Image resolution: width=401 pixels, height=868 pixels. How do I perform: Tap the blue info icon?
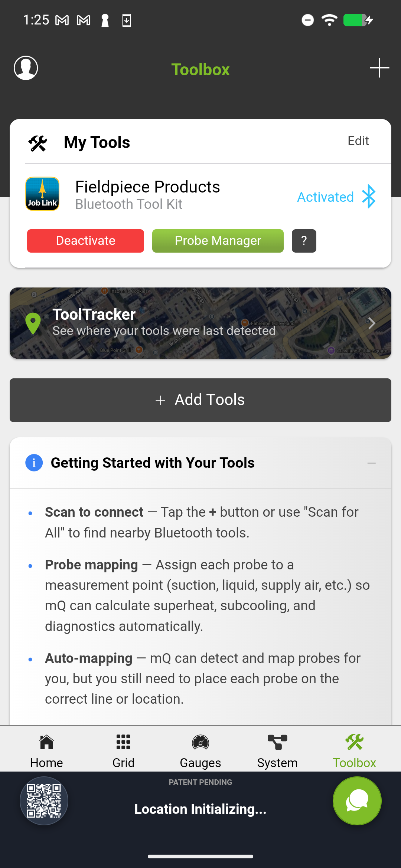click(34, 463)
